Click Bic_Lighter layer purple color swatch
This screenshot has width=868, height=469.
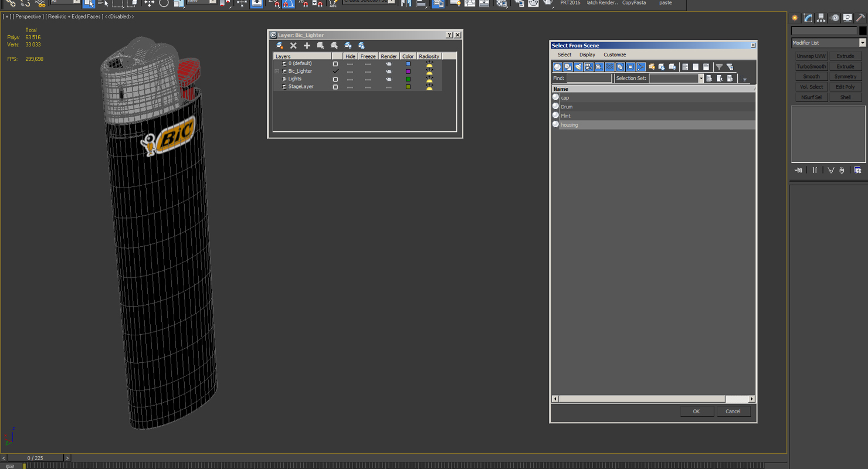(x=408, y=71)
